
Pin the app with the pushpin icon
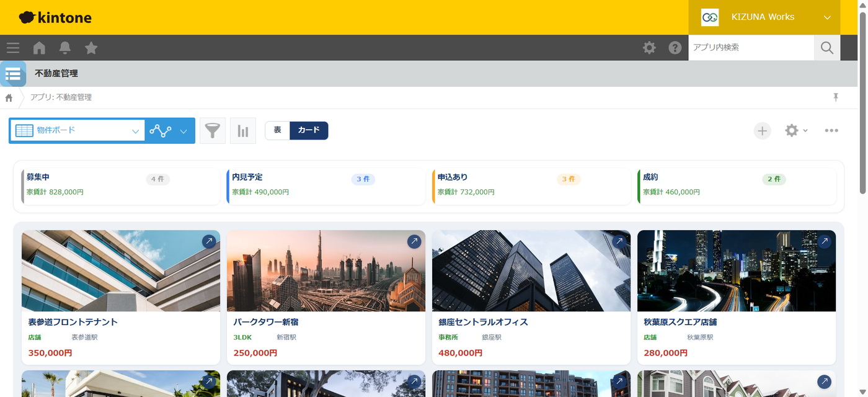[836, 97]
